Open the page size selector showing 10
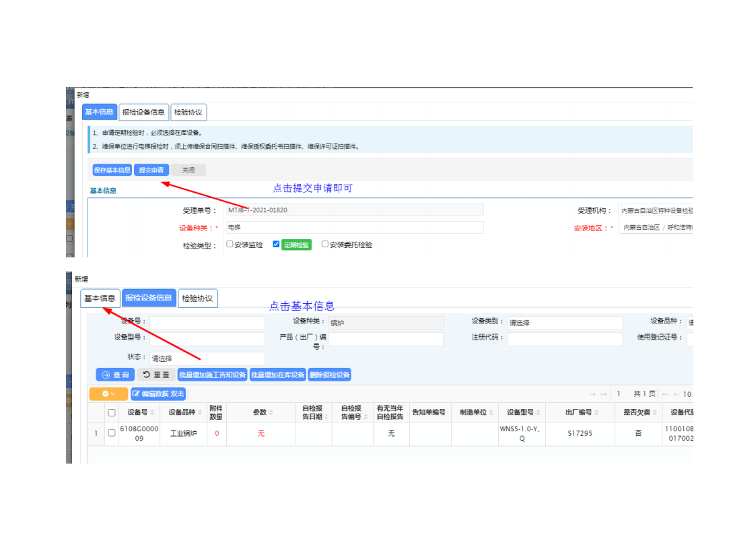Viewport: 756px width, 535px height. pos(687,394)
